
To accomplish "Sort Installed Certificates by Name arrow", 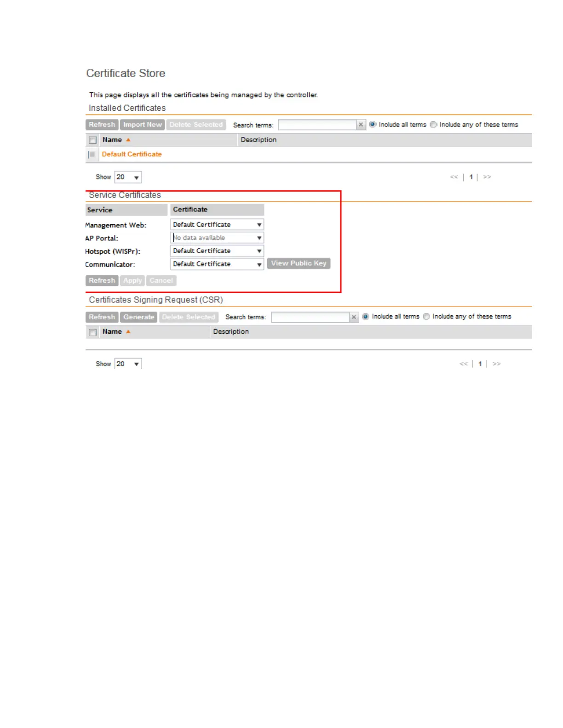I will point(128,140).
